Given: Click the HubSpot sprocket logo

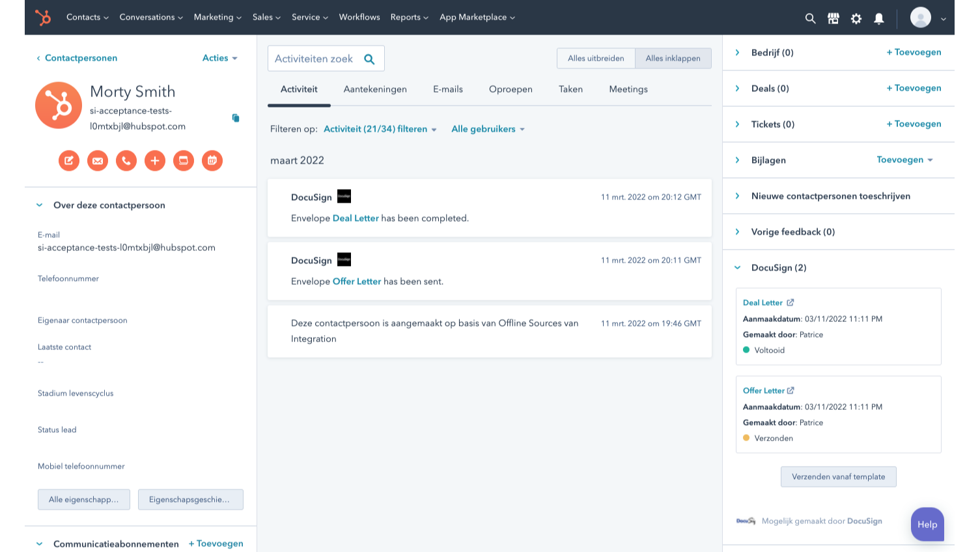Looking at the screenshot, I should [x=43, y=18].
